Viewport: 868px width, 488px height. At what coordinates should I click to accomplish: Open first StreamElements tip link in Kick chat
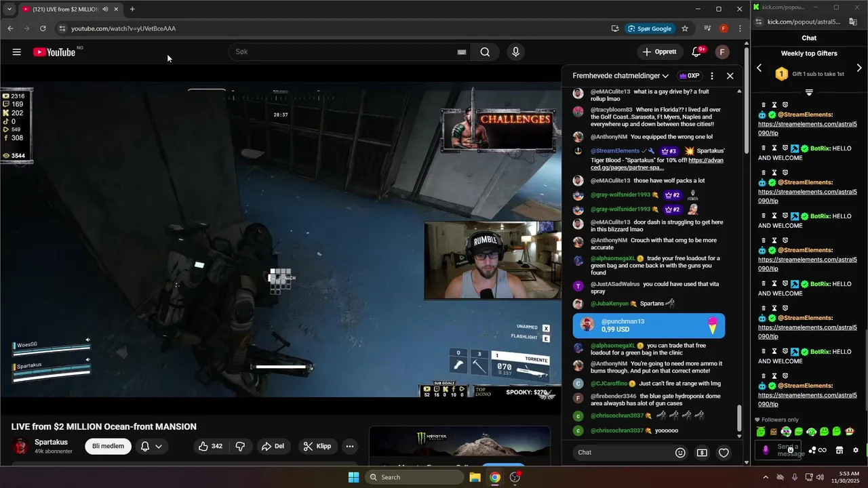click(807, 129)
